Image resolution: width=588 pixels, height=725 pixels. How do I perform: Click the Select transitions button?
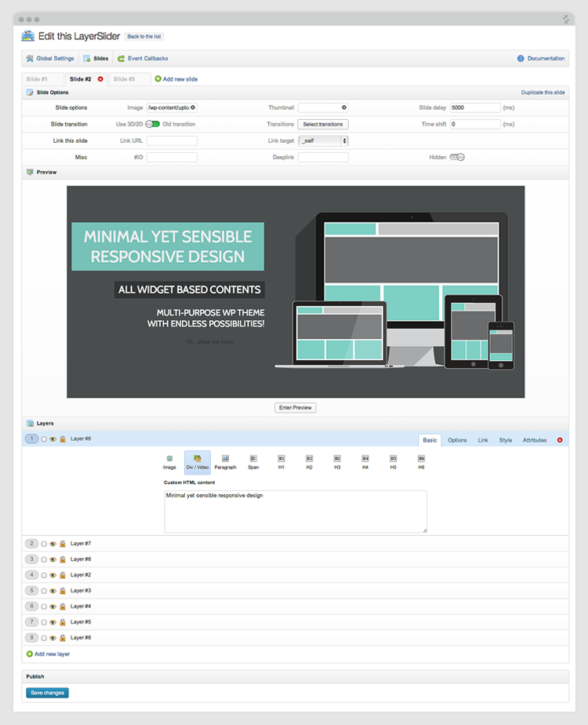(323, 125)
